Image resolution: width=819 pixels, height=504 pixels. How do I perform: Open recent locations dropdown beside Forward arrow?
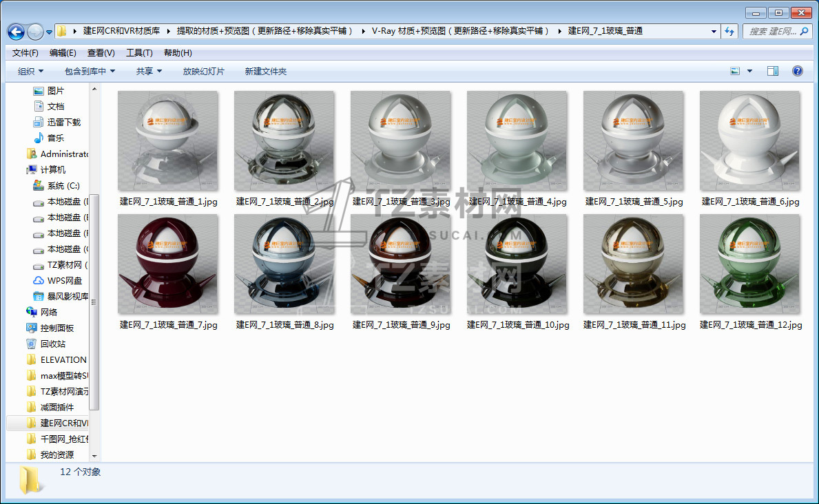pos(49,32)
